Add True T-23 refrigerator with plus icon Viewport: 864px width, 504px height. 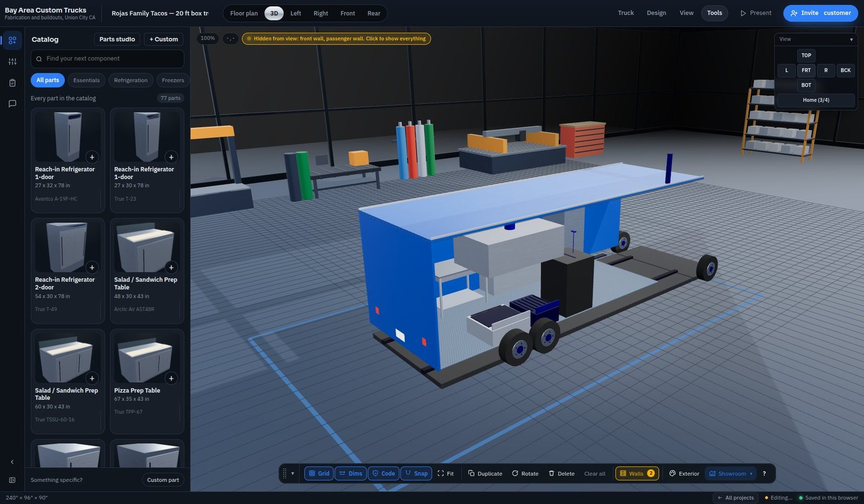click(171, 157)
